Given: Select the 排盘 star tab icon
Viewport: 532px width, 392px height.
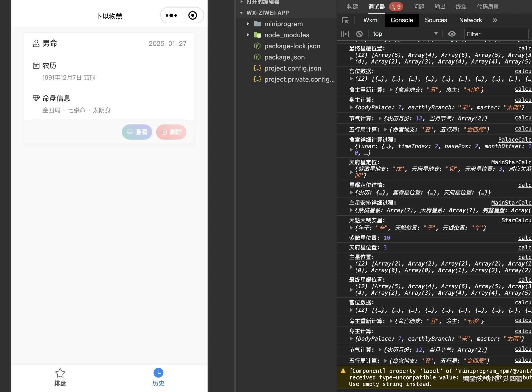Looking at the screenshot, I should point(60,373).
